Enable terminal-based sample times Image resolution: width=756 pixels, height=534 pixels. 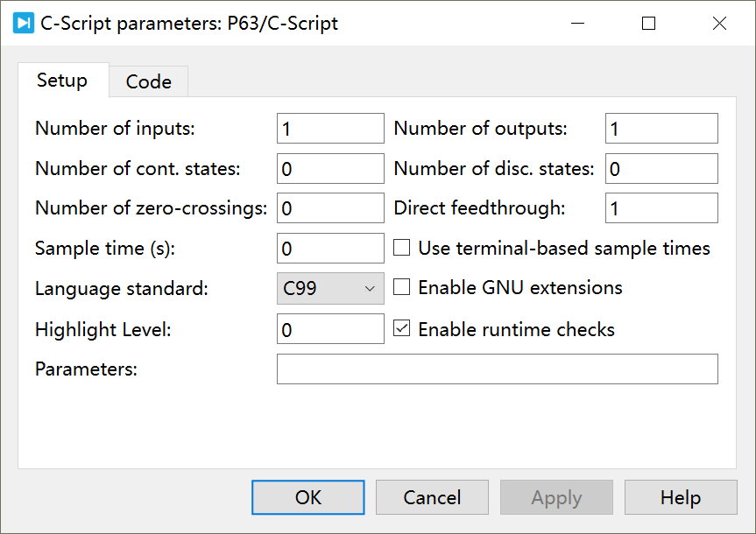coord(400,248)
